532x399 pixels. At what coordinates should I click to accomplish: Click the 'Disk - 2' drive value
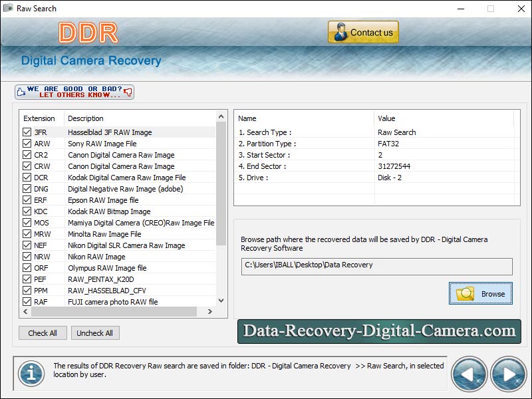coord(390,178)
